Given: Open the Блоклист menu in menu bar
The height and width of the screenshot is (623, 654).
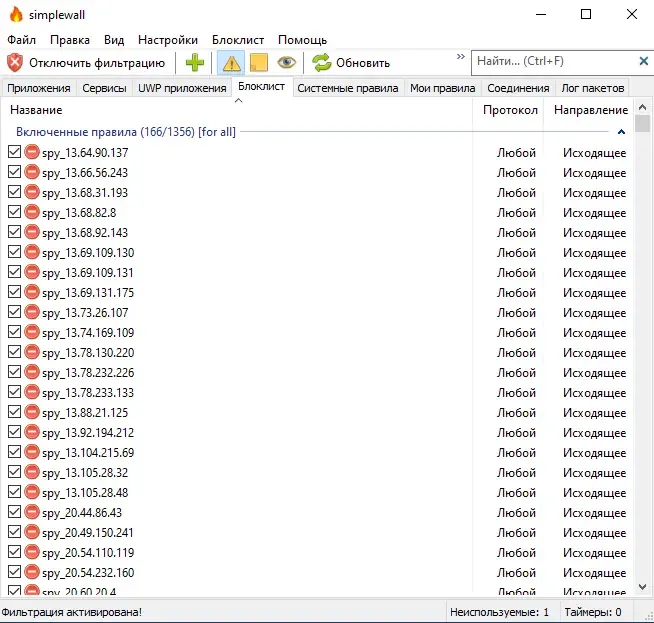Looking at the screenshot, I should (x=238, y=40).
